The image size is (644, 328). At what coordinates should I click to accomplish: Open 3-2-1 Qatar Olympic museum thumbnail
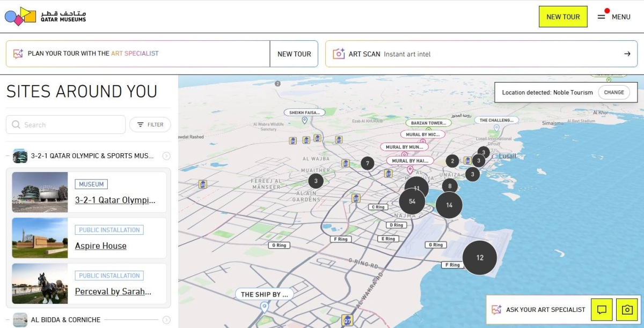[x=40, y=192]
